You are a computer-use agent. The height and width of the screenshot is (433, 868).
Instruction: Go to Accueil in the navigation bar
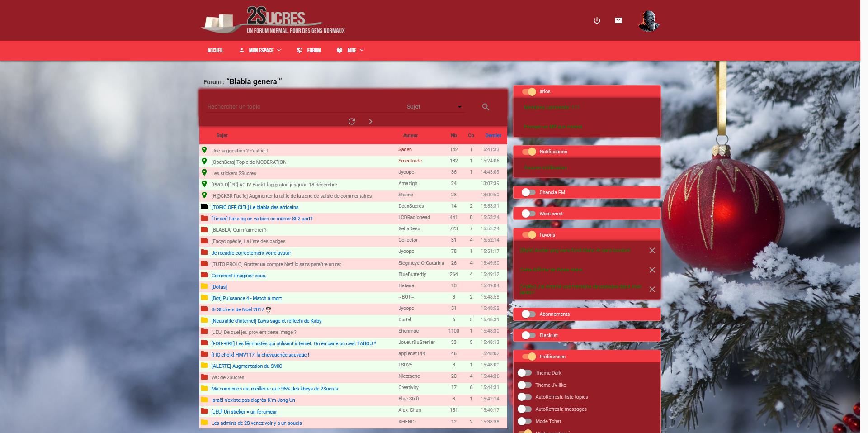[216, 50]
